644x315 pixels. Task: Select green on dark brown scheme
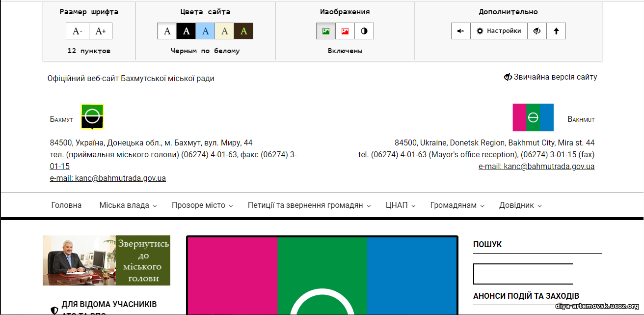click(x=243, y=31)
